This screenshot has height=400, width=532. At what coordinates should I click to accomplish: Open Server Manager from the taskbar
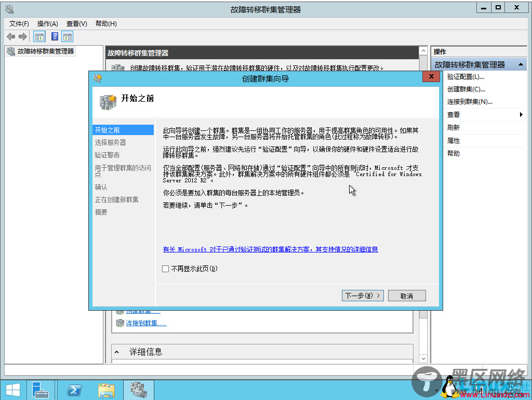[x=41, y=390]
